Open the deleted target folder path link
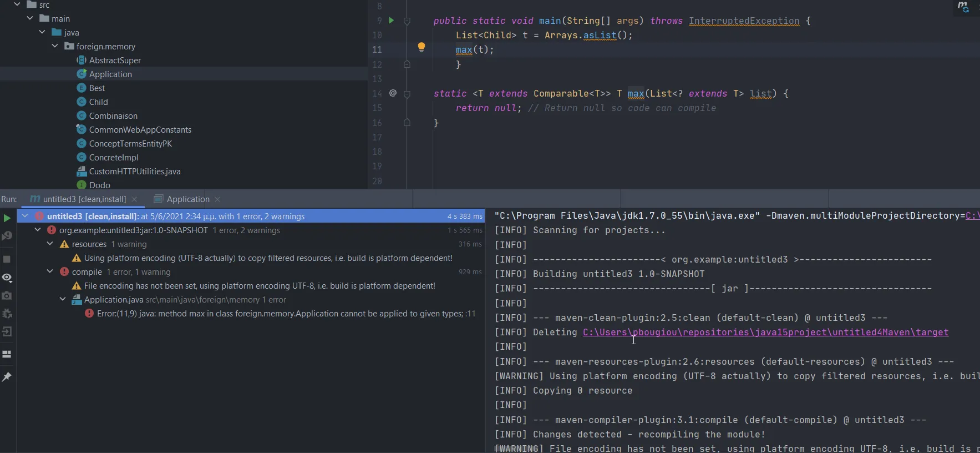980x453 pixels. click(765, 332)
